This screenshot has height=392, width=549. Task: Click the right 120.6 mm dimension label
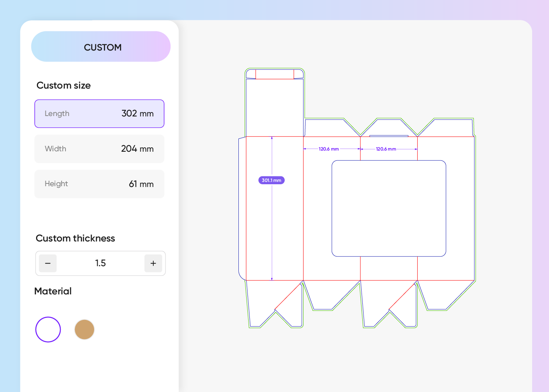pos(386,149)
